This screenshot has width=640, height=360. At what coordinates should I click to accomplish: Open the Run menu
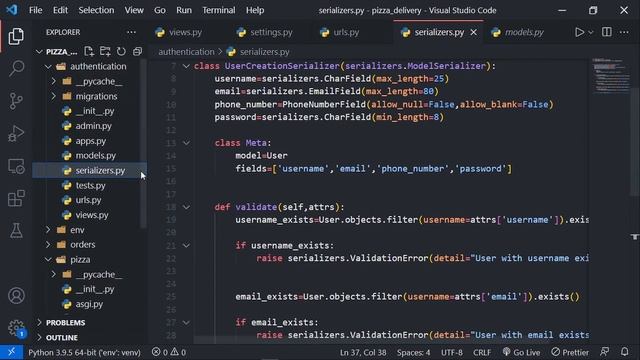[x=184, y=10]
